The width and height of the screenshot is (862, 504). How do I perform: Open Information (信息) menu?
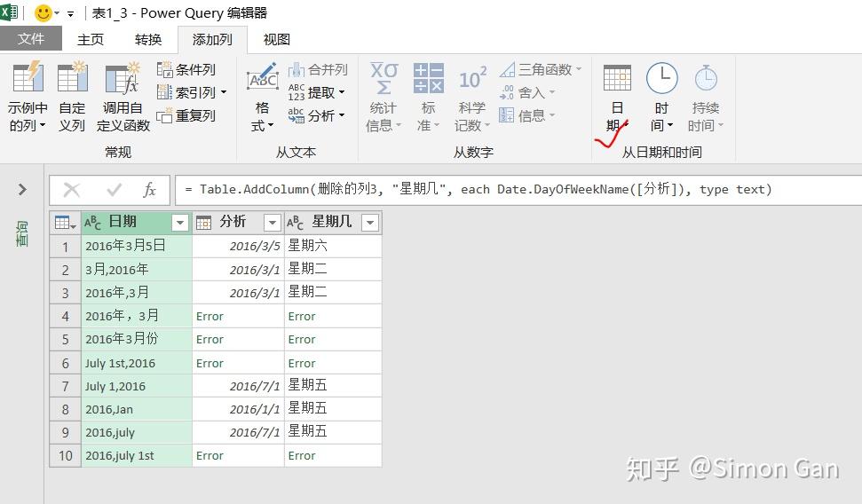[527, 115]
